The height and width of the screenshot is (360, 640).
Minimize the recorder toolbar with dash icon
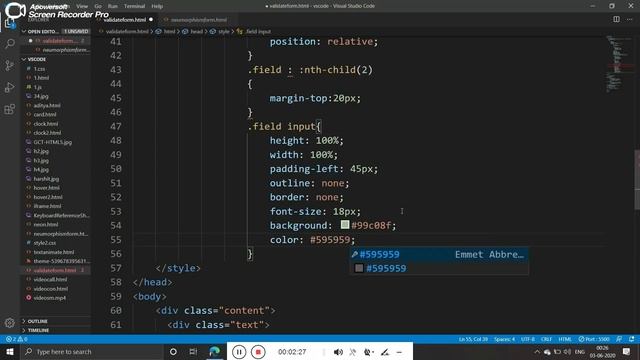coord(399,352)
